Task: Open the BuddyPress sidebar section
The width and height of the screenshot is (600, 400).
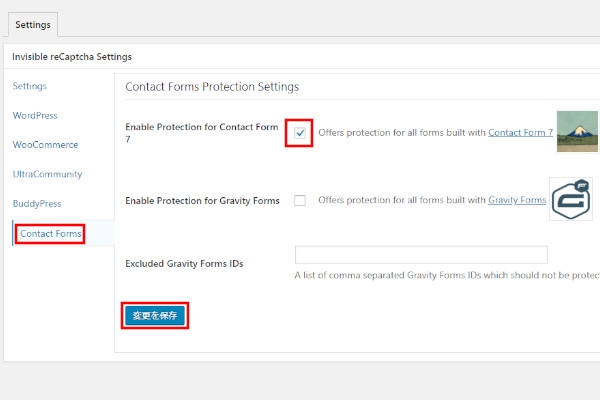Action: pyautogui.click(x=37, y=204)
